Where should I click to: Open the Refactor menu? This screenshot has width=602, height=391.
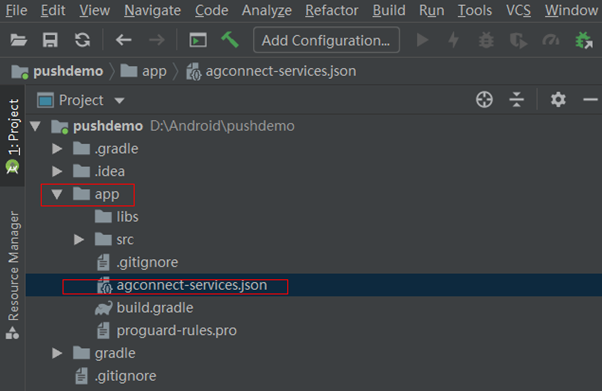pos(332,10)
